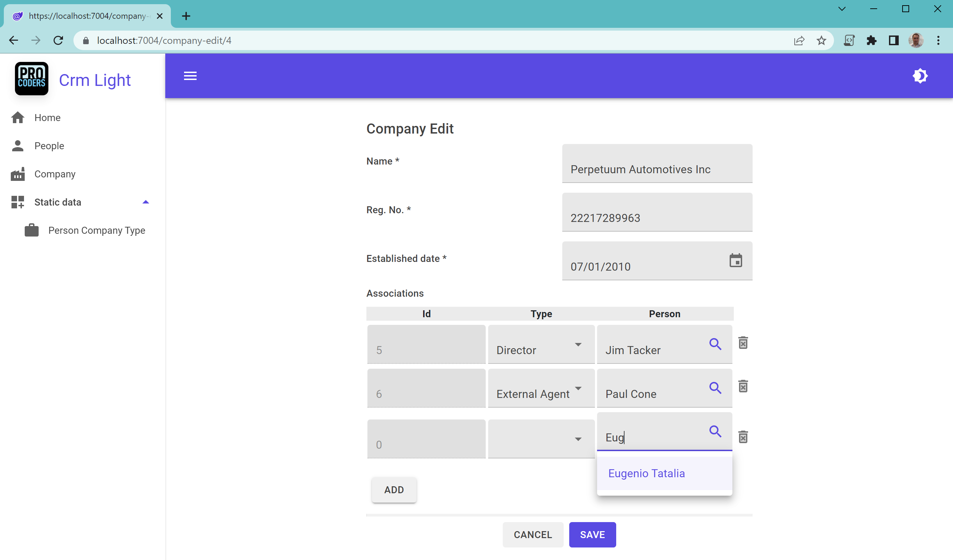The height and width of the screenshot is (560, 953).
Task: Open the browser extensions puzzle icon
Action: 871,40
